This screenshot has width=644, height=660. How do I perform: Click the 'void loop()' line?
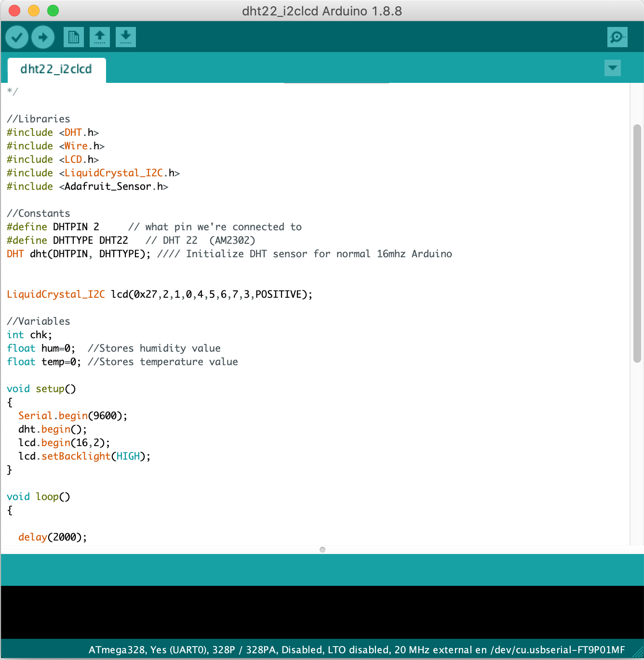click(x=39, y=497)
